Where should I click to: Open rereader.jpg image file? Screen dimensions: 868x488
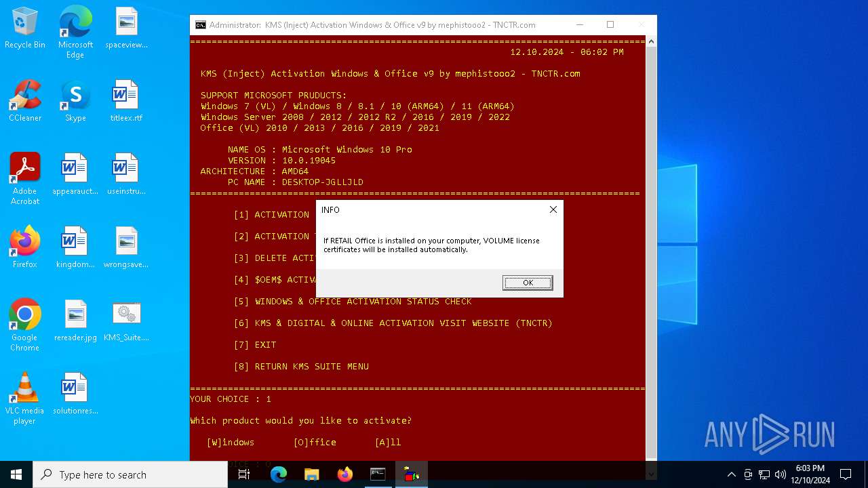click(75, 321)
